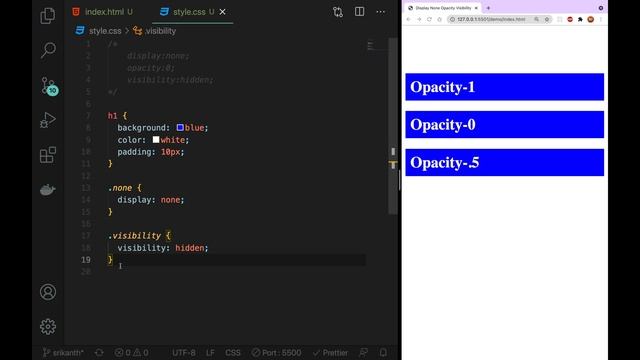The image size is (640, 360).
Task: Close the style.css tab
Action: [222, 12]
